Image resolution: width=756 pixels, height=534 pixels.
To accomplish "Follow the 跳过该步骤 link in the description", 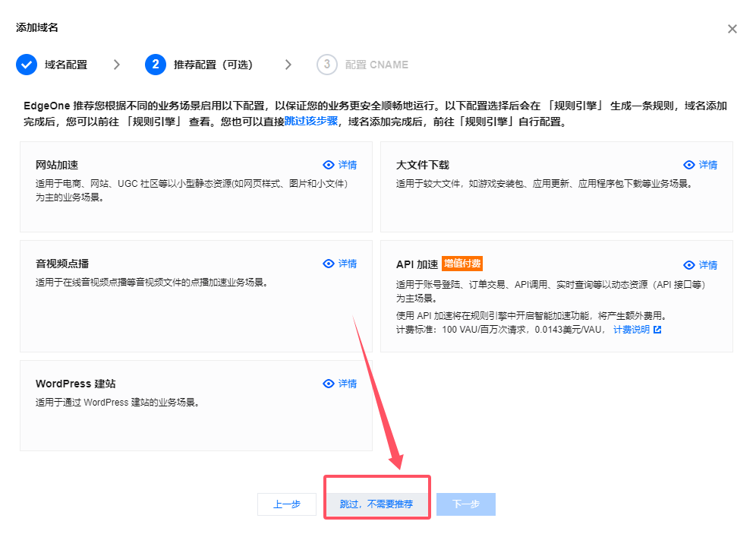I will click(311, 121).
